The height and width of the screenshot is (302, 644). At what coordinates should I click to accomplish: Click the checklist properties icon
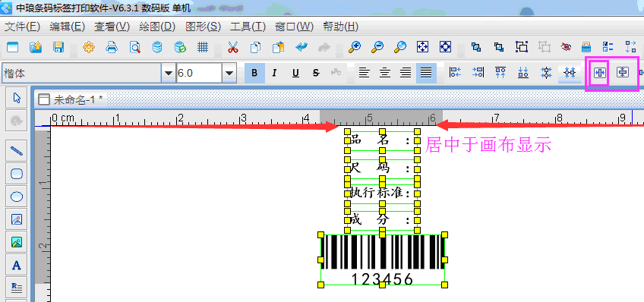[608, 48]
